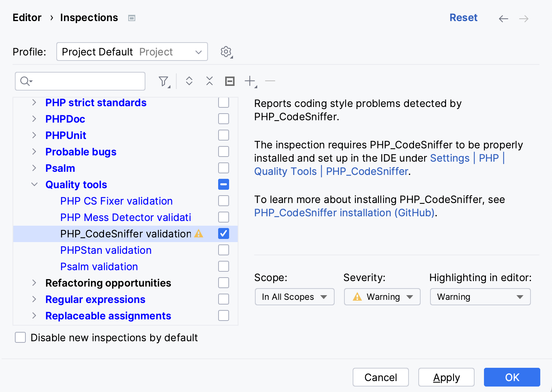Image resolution: width=552 pixels, height=392 pixels.
Task: Click the reset severity icon in toolbar
Action: pos(230,81)
